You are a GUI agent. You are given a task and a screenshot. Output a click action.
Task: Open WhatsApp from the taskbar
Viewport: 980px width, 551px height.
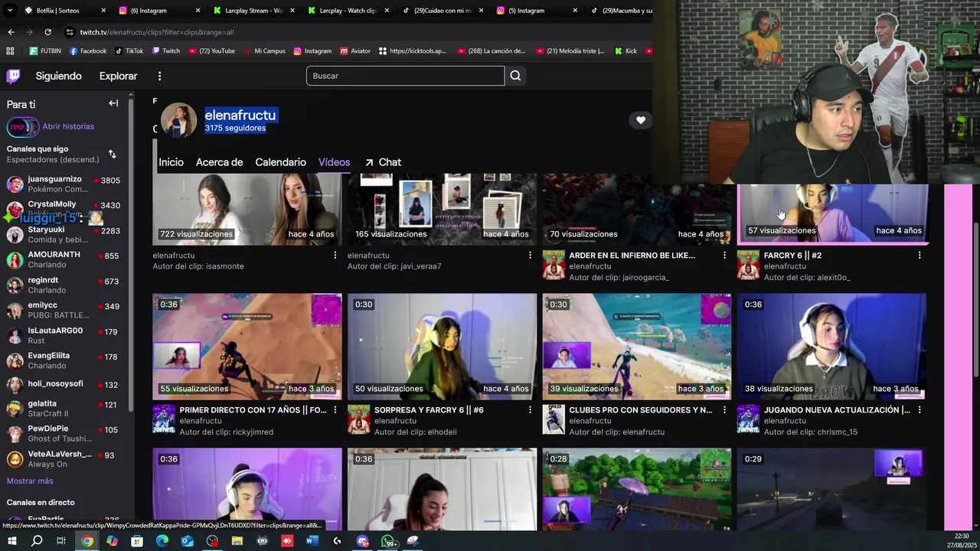click(x=388, y=541)
